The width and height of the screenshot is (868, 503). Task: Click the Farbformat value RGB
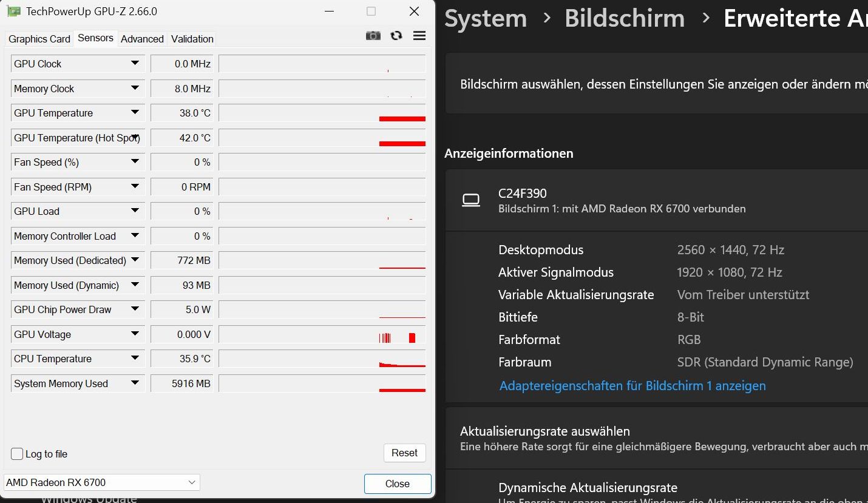(689, 340)
